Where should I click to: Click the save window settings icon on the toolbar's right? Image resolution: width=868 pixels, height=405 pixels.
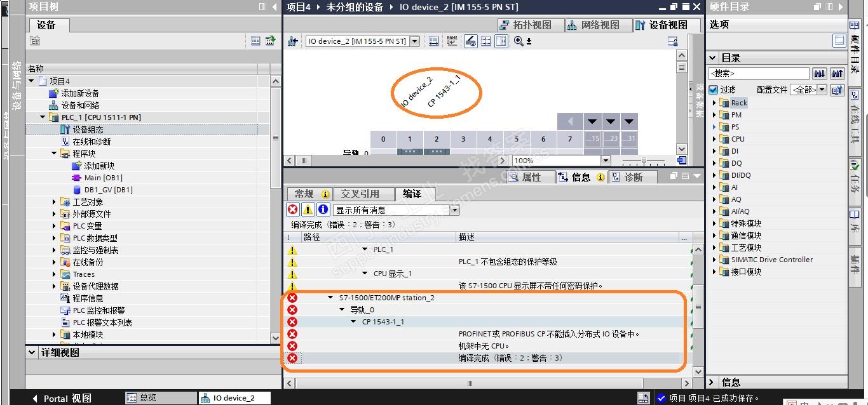[x=673, y=41]
